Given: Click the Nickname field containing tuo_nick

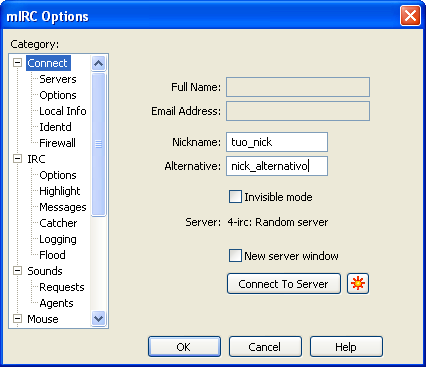Looking at the screenshot, I should [x=277, y=142].
